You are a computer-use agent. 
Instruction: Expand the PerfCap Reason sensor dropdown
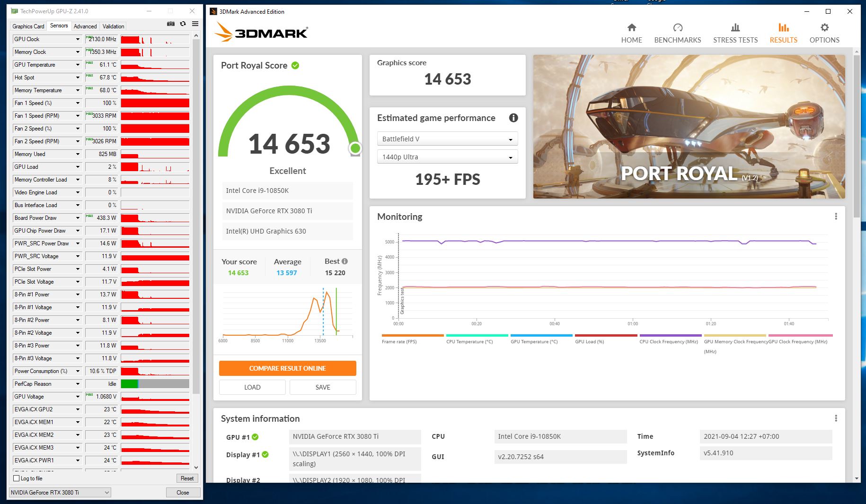tap(78, 384)
